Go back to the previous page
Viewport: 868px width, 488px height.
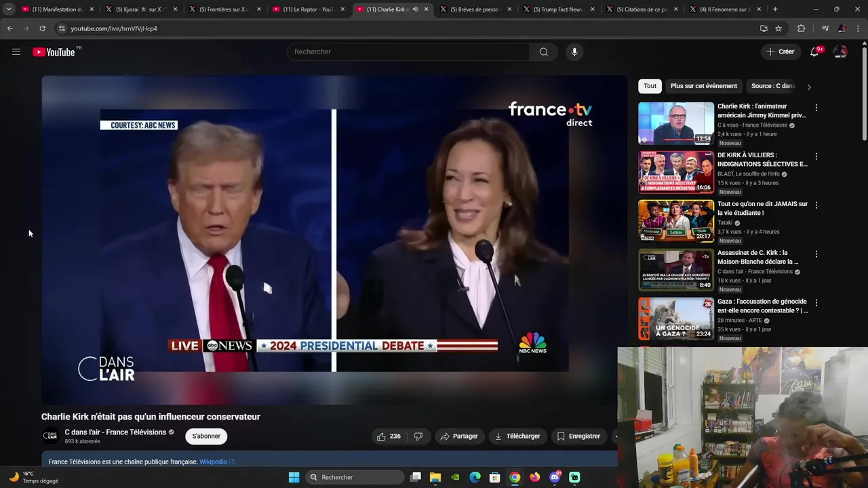coord(9,28)
